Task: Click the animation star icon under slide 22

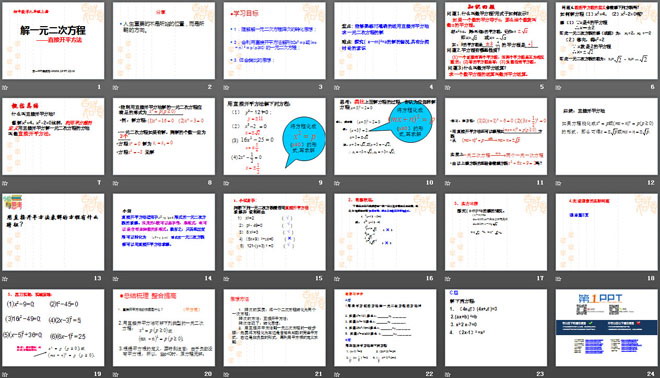Action: tap(337, 374)
